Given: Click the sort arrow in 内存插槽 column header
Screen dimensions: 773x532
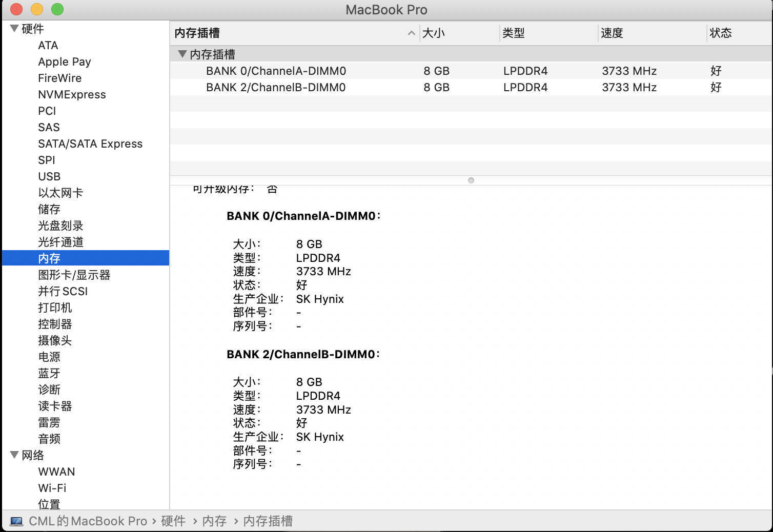Looking at the screenshot, I should point(411,33).
